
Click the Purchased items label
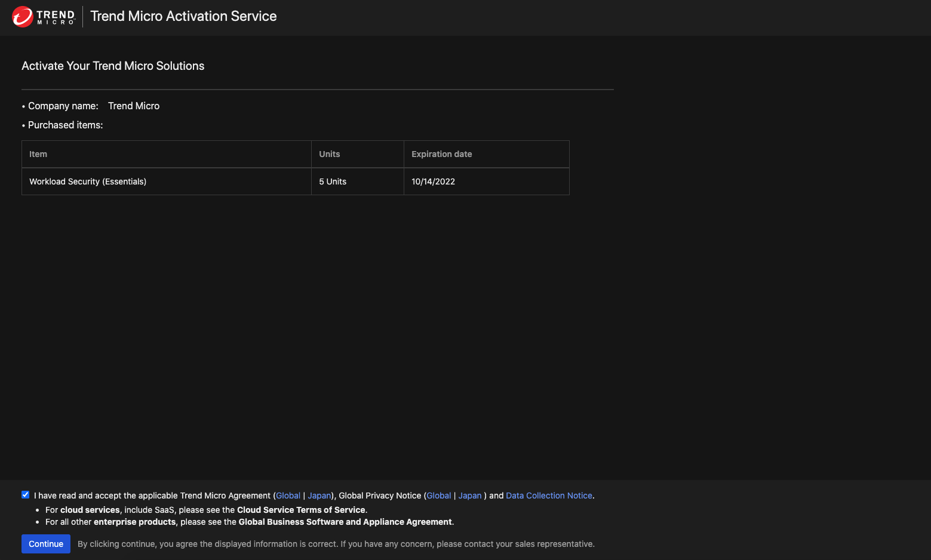65,125
